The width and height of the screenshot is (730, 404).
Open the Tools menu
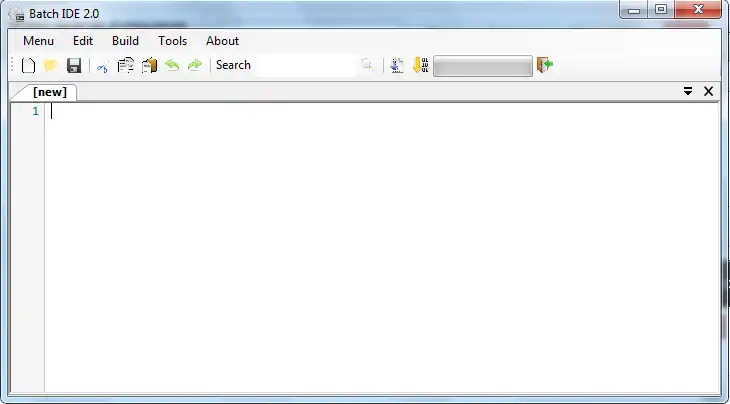coord(173,41)
